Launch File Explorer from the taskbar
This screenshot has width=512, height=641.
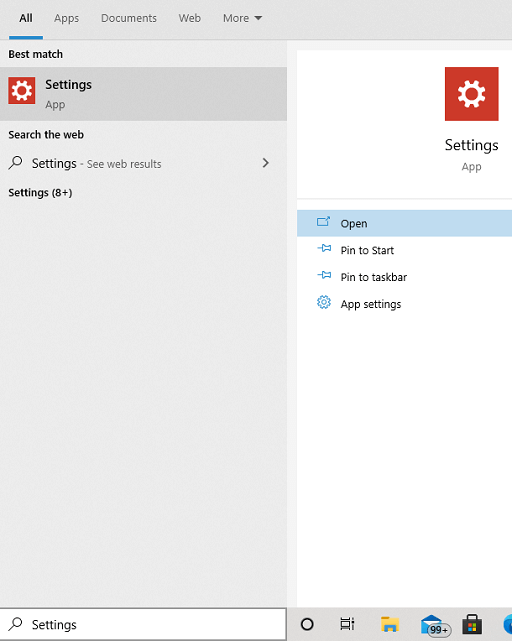[389, 624]
